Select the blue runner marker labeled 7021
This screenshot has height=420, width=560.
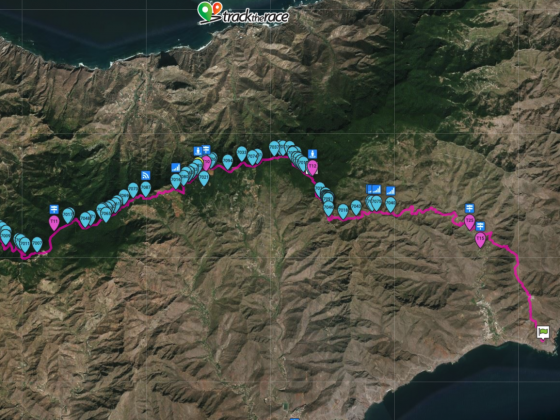[x=204, y=178]
